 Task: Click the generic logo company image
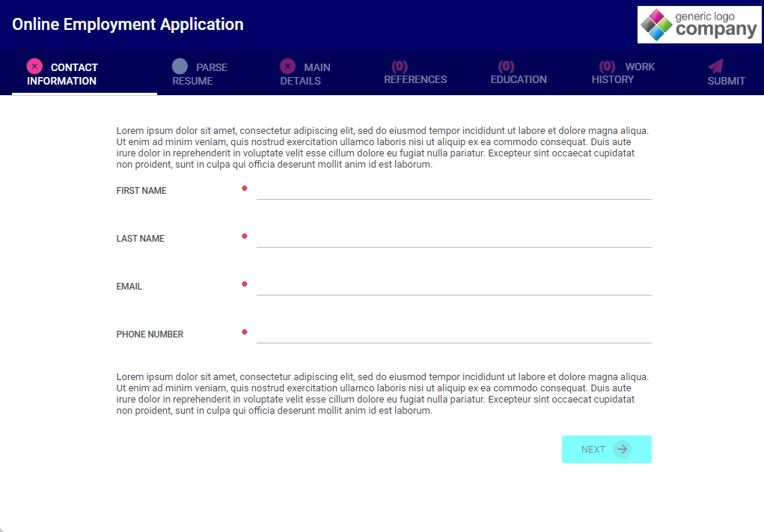coord(699,25)
